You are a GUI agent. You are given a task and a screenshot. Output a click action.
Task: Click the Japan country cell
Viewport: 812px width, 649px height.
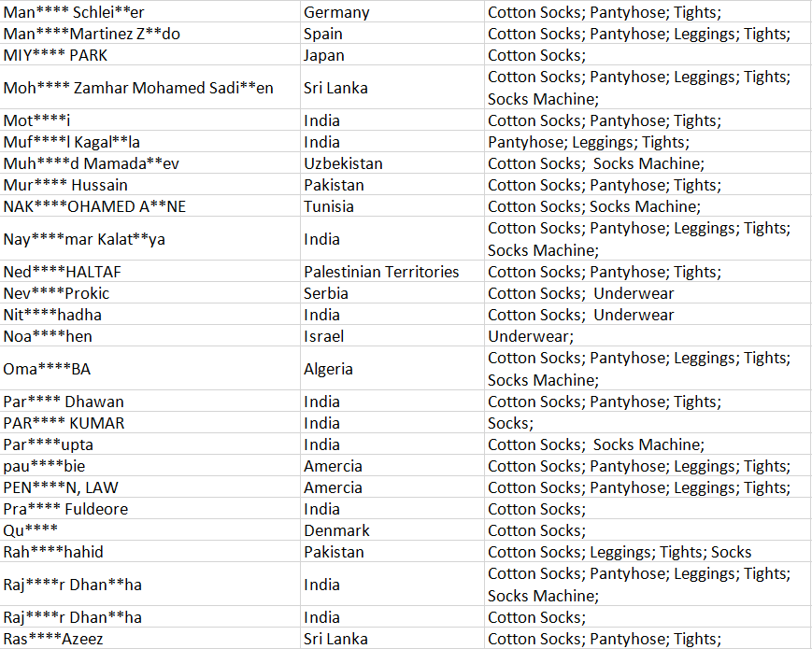tap(324, 55)
